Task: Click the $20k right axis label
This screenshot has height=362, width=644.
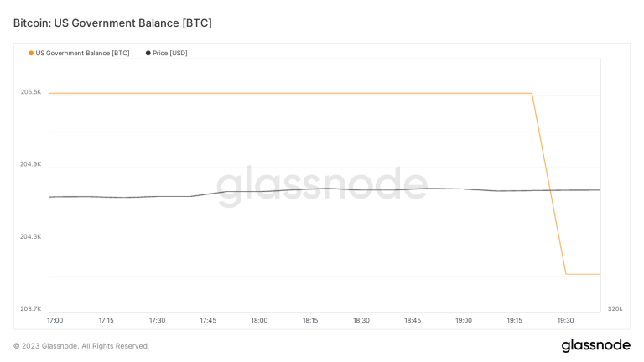Action: [x=615, y=308]
